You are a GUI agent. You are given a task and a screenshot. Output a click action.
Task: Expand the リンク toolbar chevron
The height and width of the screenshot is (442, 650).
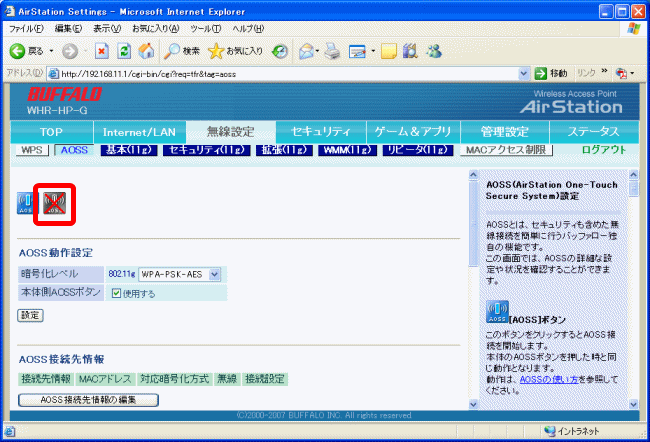point(604,71)
